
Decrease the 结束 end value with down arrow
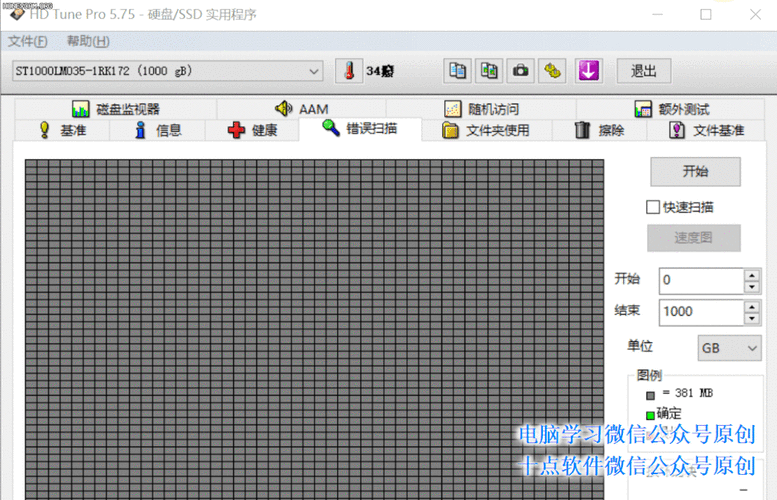(752, 318)
